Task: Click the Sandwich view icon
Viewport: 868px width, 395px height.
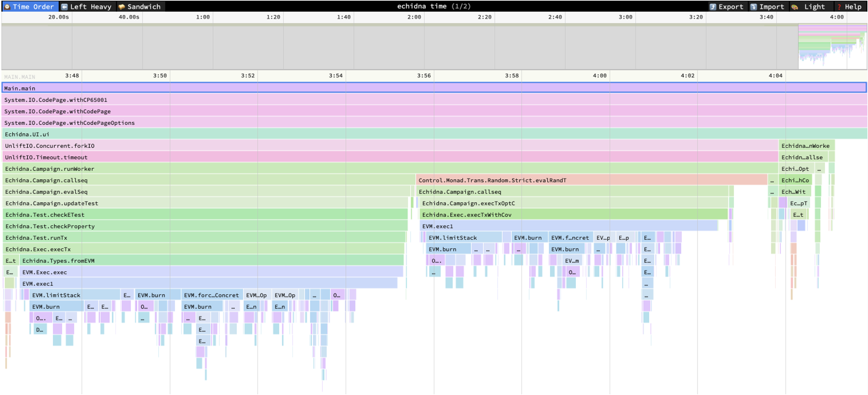Action: pyautogui.click(x=121, y=7)
